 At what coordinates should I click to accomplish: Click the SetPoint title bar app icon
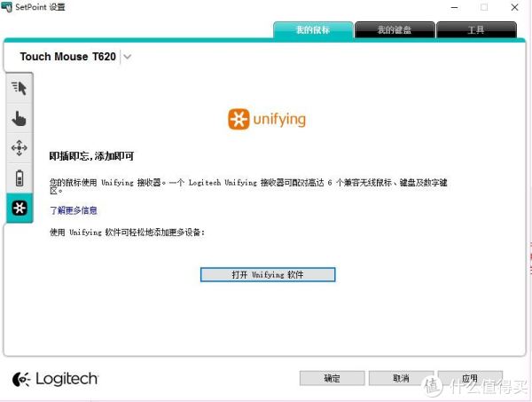[x=6, y=7]
